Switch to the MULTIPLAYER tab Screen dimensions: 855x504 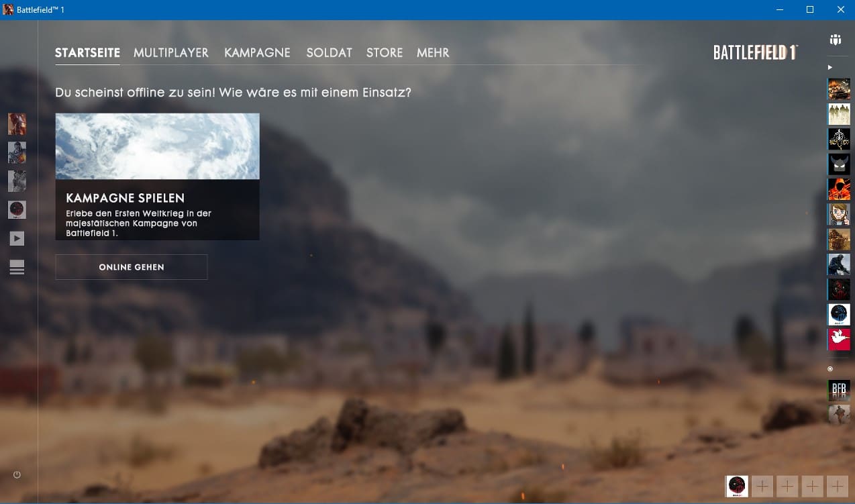coord(171,53)
